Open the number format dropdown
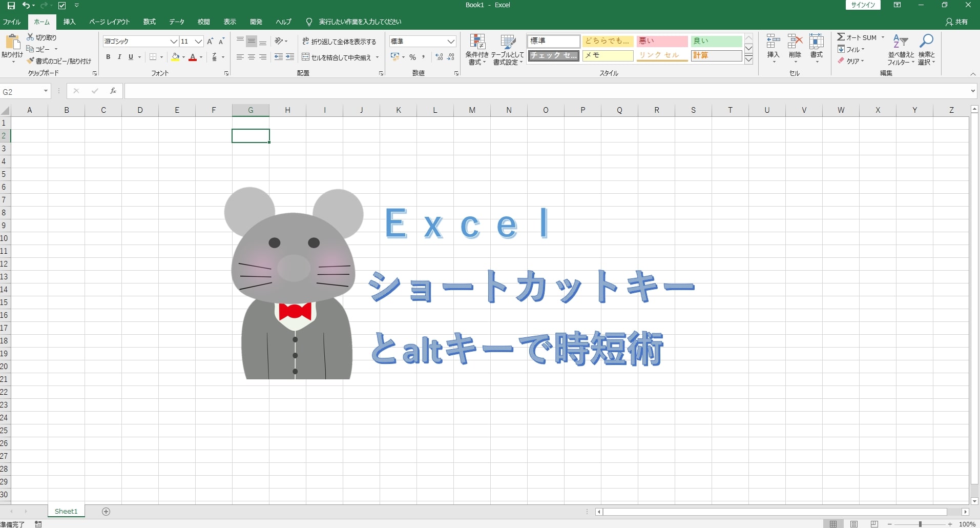 tap(451, 42)
